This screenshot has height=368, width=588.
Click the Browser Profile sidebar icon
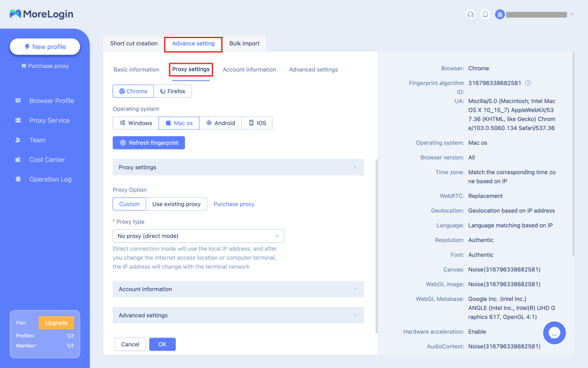(18, 101)
